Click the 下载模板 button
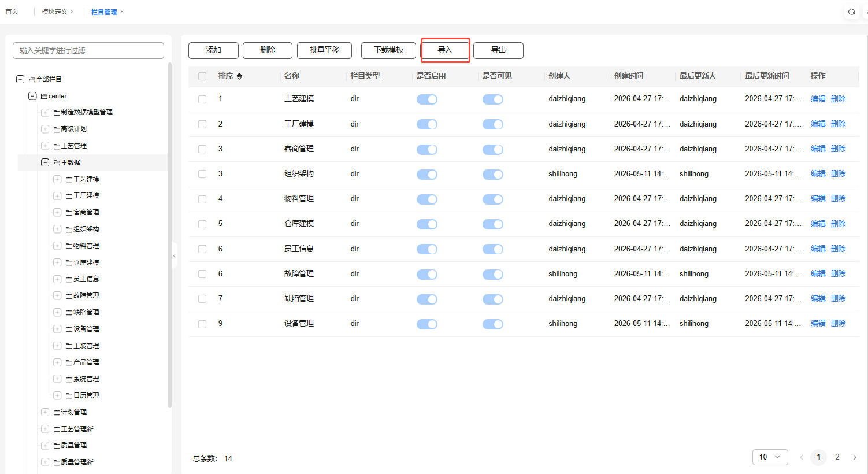 (389, 50)
